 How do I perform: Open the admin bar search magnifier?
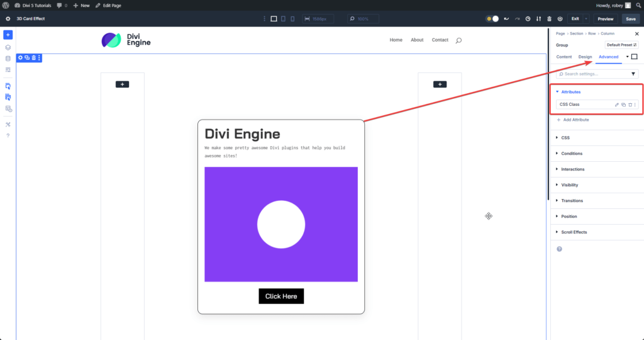point(639,5)
